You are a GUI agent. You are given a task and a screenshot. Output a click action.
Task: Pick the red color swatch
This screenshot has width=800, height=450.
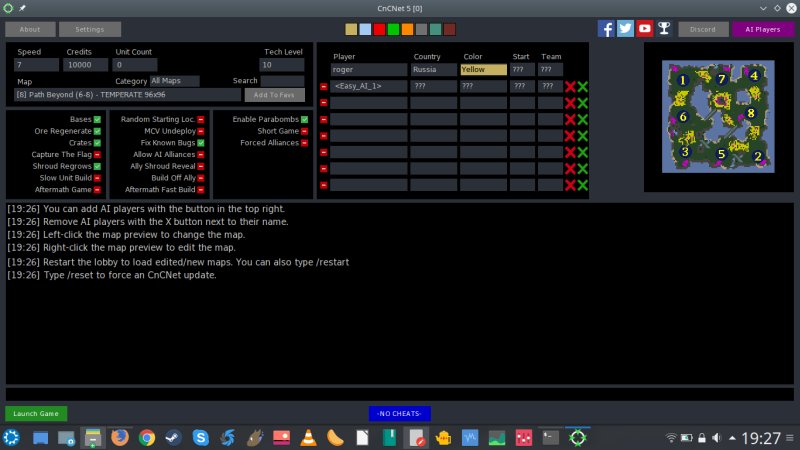[379, 29]
